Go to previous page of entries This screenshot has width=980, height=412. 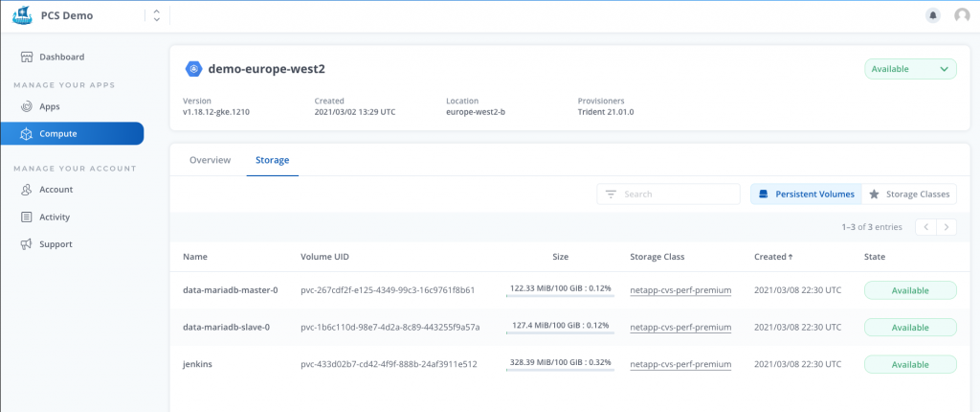tap(925, 227)
